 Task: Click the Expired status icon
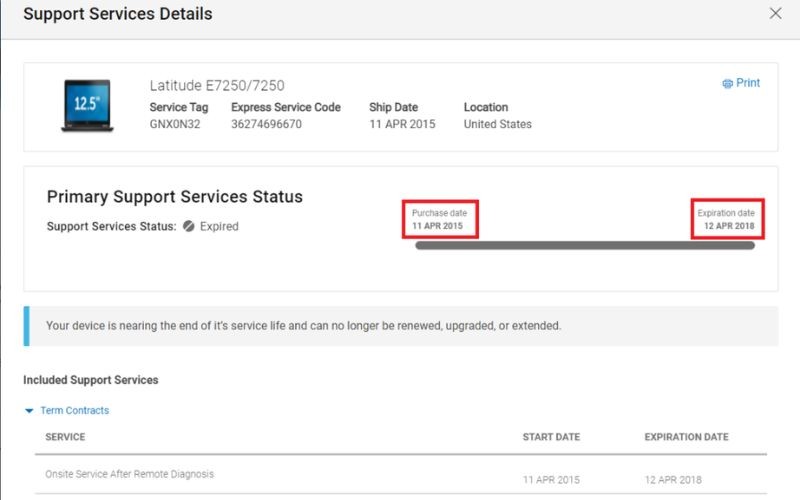[x=188, y=227]
